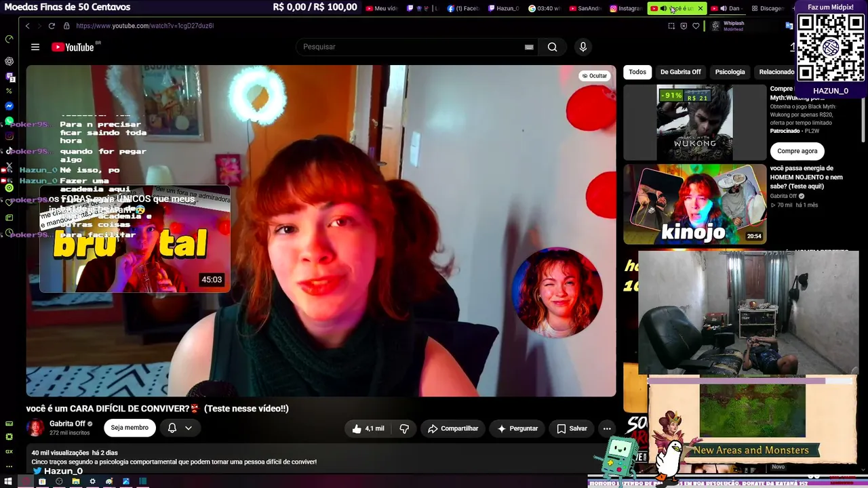Image resolution: width=868 pixels, height=488 pixels.
Task: Hide the end-screen cards with Ocultar
Action: (x=595, y=76)
